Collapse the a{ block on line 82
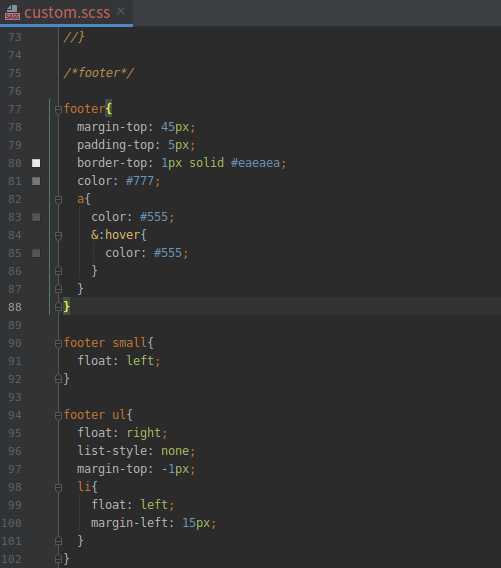 58,199
